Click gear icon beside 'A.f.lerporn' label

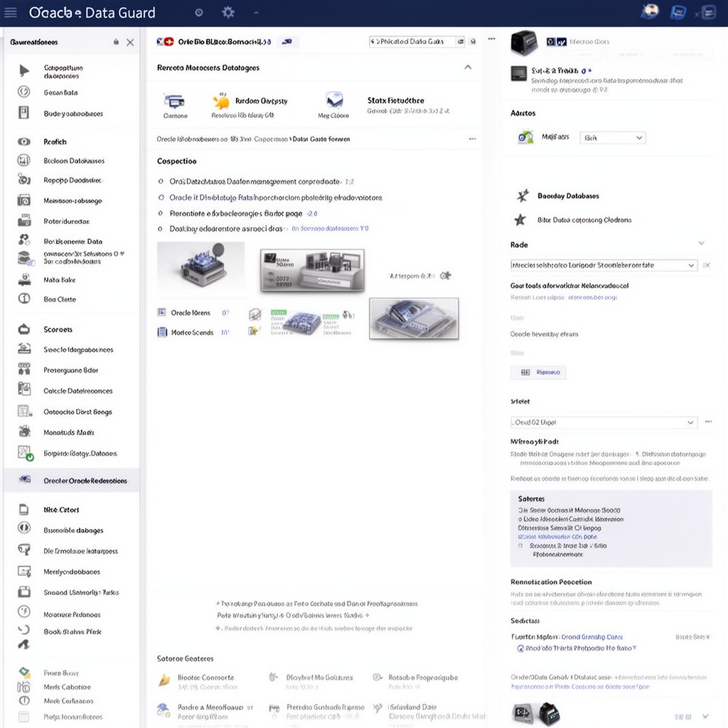point(445,276)
